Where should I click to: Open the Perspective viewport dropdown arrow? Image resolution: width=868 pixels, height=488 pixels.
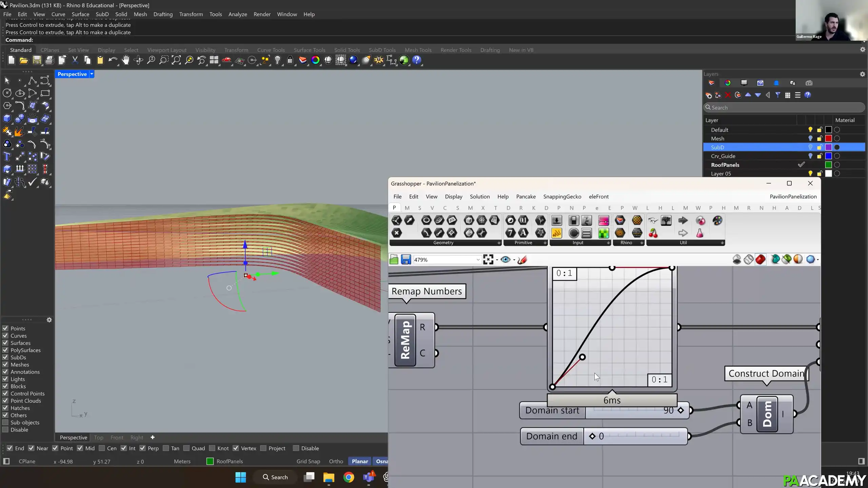coord(92,74)
